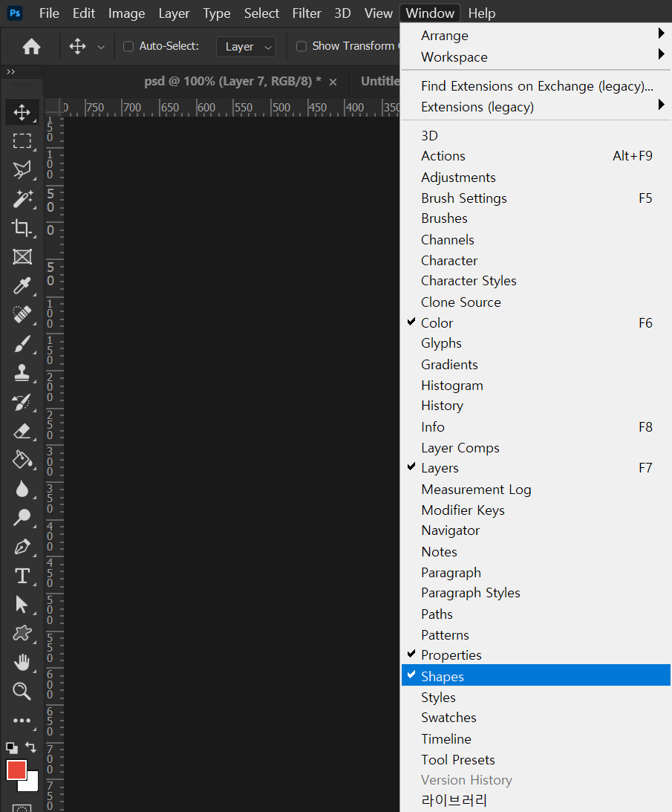672x812 pixels.
Task: Open the Filter menu
Action: [307, 13]
